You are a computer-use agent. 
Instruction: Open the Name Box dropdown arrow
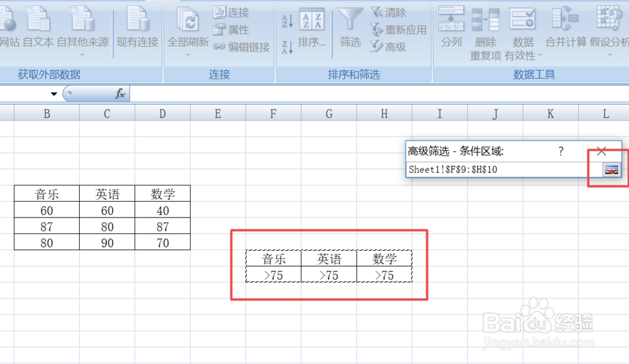click(54, 94)
